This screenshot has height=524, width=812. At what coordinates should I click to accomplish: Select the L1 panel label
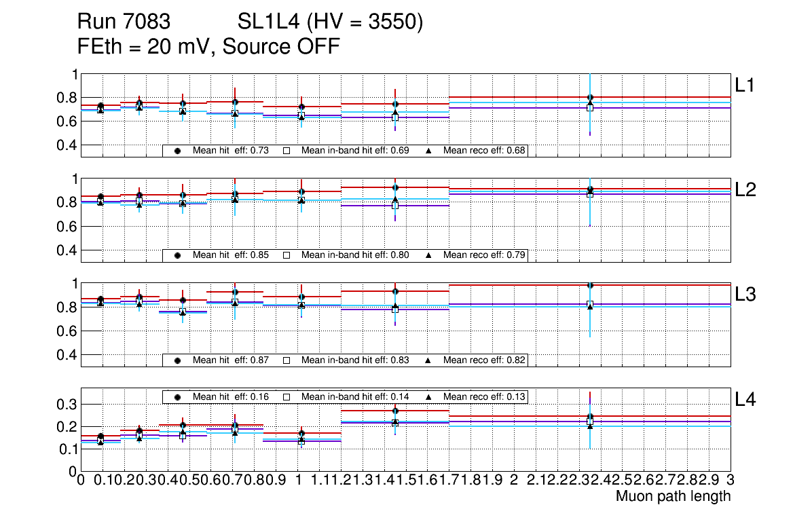[745, 85]
